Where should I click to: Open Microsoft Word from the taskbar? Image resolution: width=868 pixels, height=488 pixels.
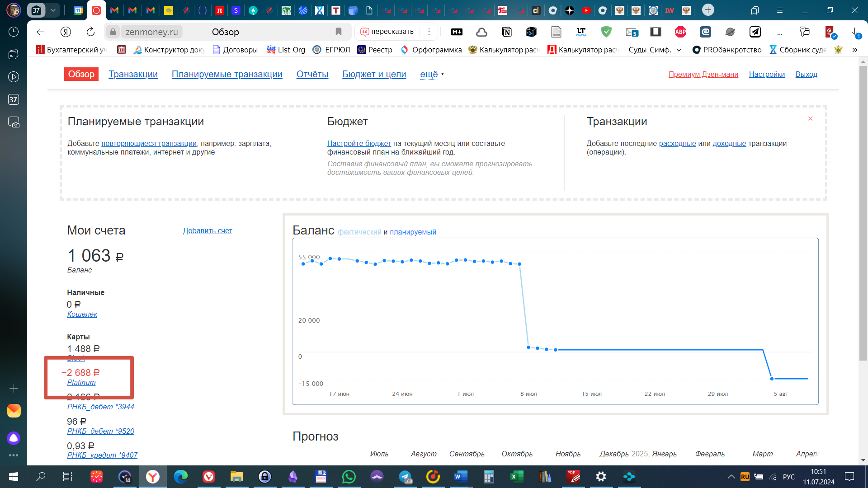(461, 477)
